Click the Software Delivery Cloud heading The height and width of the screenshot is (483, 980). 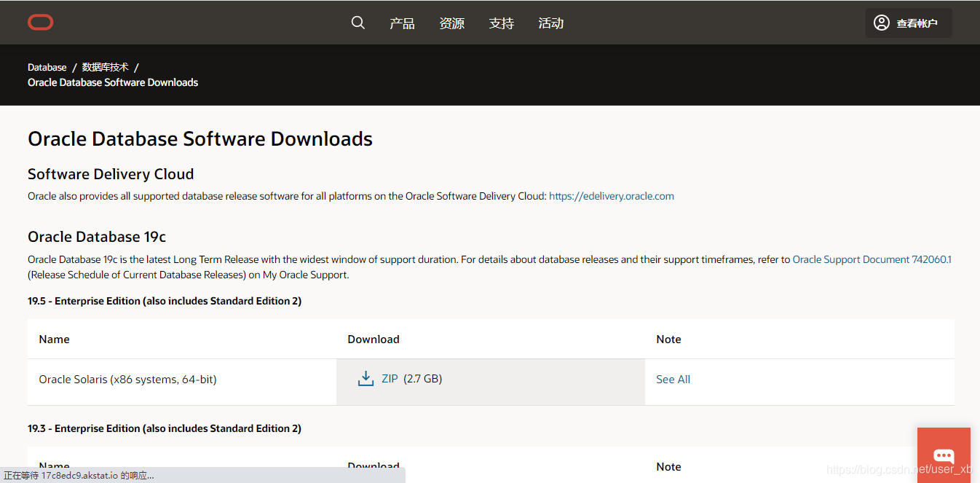point(111,174)
